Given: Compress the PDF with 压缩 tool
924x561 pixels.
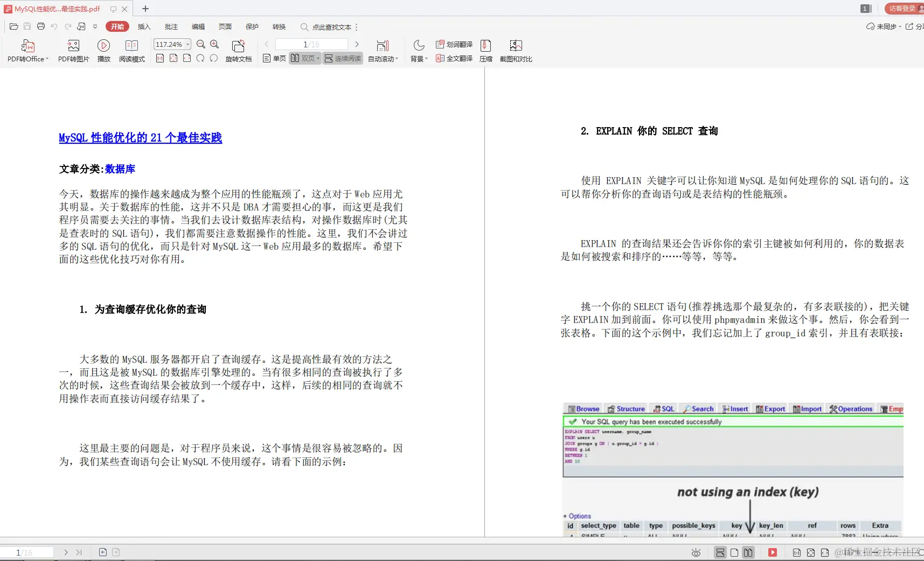Looking at the screenshot, I should [x=485, y=50].
